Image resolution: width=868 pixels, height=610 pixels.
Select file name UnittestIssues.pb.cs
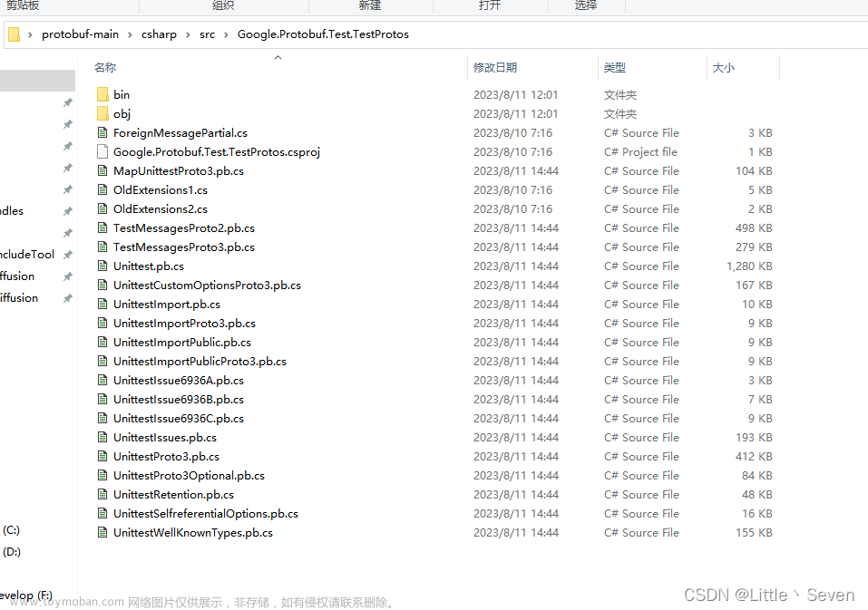[x=165, y=438]
